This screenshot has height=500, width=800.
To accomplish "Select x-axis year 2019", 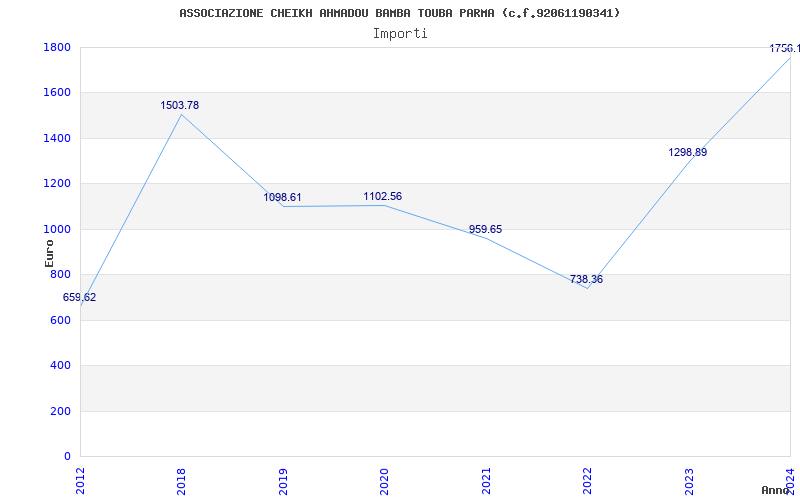I will [x=283, y=481].
